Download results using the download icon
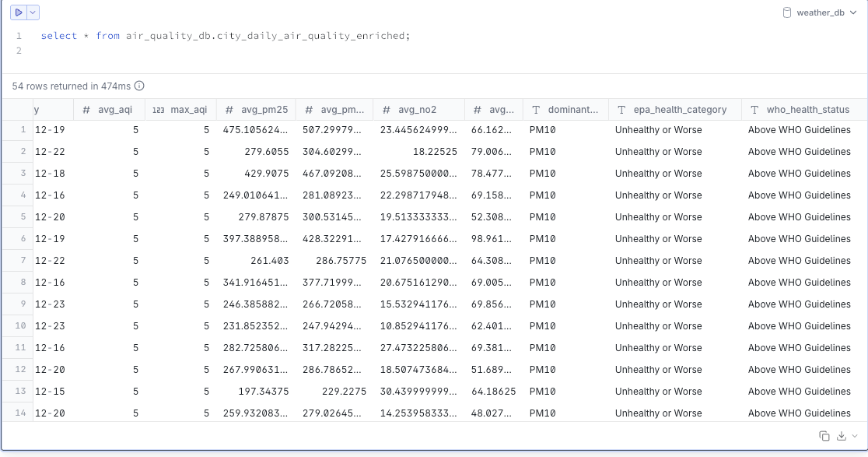Viewport: 868px width, 457px height. click(843, 436)
